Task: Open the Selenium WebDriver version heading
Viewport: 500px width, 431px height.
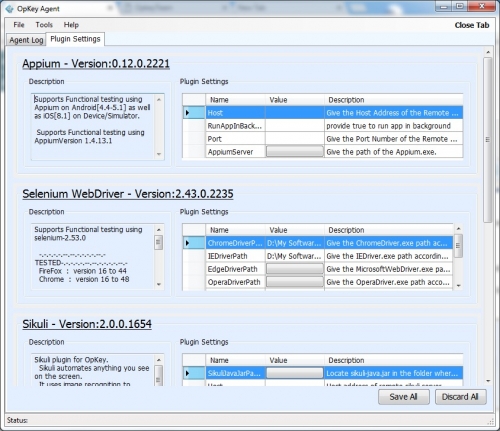Action: [x=128, y=194]
